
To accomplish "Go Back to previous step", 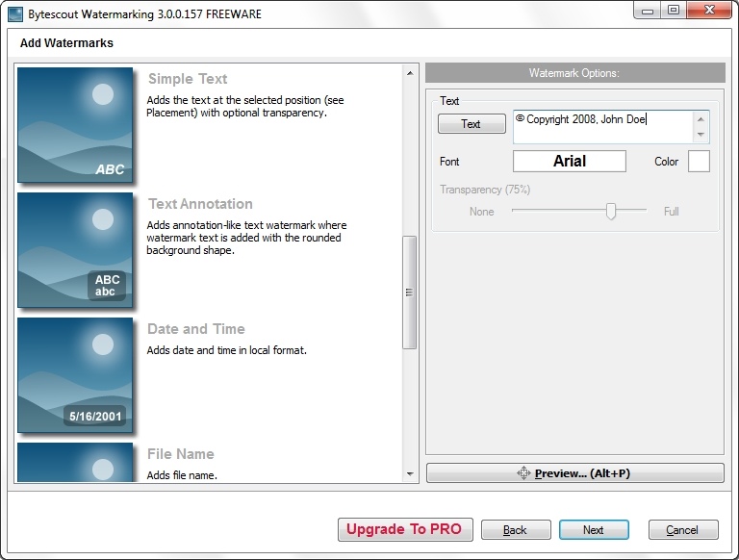I will (515, 530).
